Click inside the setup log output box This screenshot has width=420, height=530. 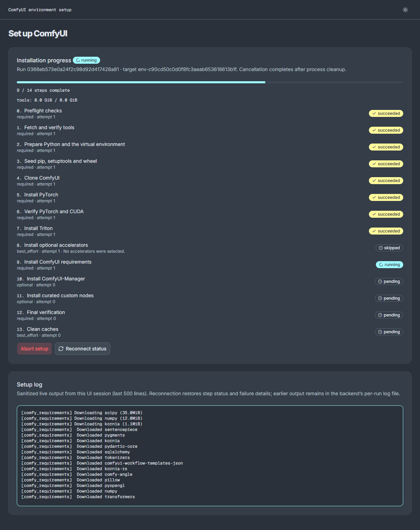pyautogui.click(x=210, y=456)
